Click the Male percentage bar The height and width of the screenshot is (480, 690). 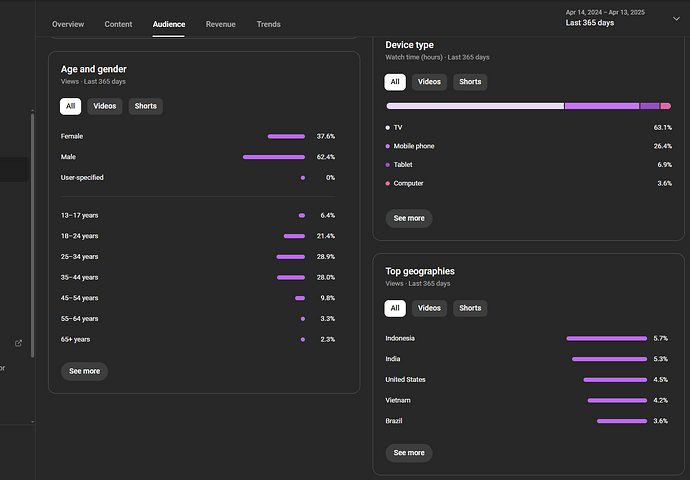pos(274,157)
